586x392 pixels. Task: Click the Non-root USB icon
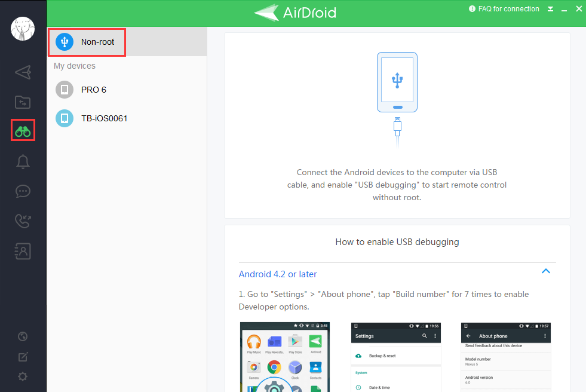pyautogui.click(x=65, y=42)
